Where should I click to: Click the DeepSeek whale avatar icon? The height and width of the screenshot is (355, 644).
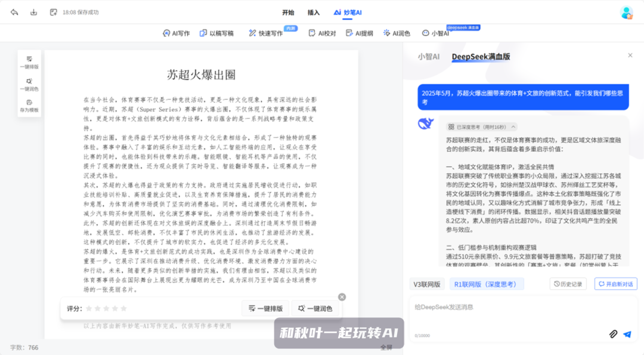[426, 124]
